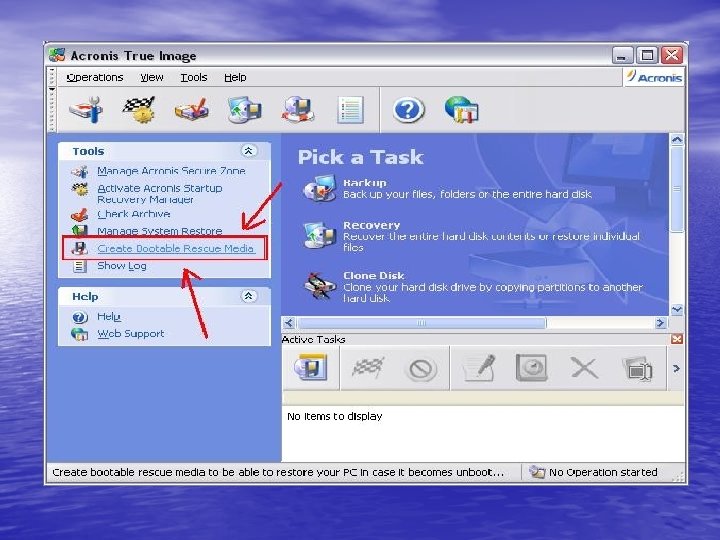Click the checkered flag startup recovery toolbar icon
720x540 pixels.
click(139, 109)
